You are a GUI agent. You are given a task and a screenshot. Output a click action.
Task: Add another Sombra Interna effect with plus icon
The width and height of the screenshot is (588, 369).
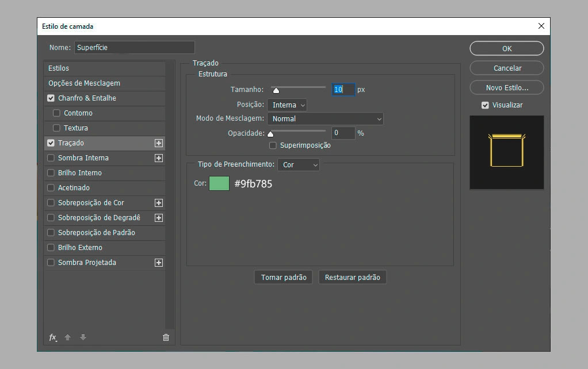pos(159,158)
